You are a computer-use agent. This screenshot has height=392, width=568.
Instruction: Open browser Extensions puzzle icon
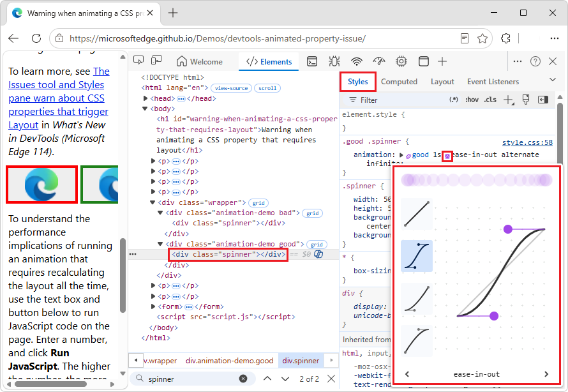click(505, 38)
